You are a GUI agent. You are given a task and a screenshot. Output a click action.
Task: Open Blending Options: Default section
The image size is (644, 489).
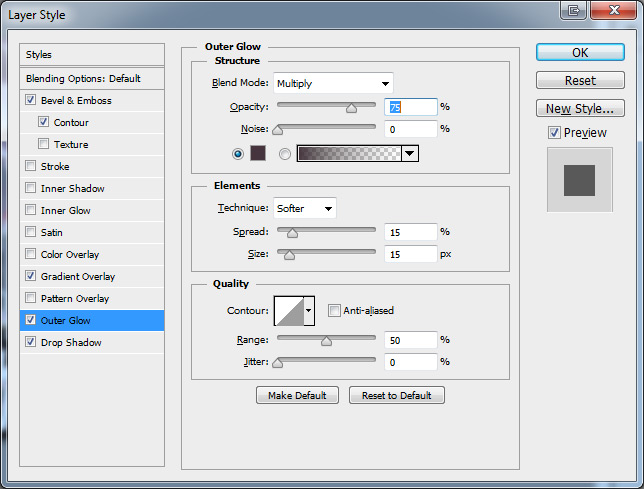(x=83, y=79)
